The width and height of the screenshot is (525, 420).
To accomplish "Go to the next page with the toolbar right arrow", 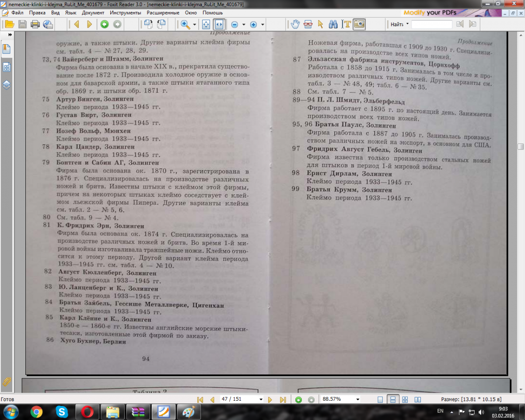I will click(x=89, y=24).
